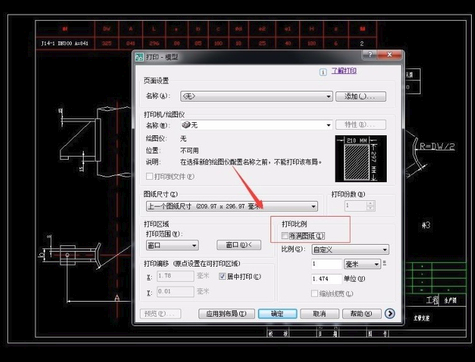
Task: Click the paper preview thumbnail
Action: [361, 158]
